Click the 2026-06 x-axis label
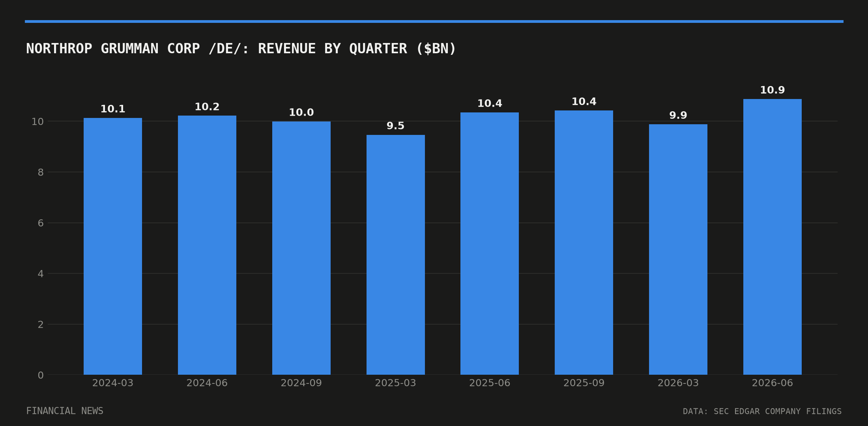868x426 pixels. coord(773,383)
